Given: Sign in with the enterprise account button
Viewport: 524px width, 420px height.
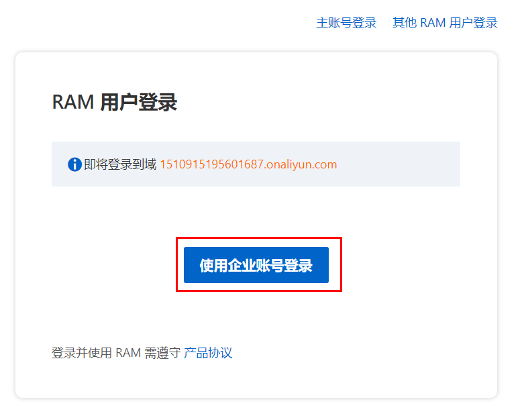Looking at the screenshot, I should (x=256, y=265).
